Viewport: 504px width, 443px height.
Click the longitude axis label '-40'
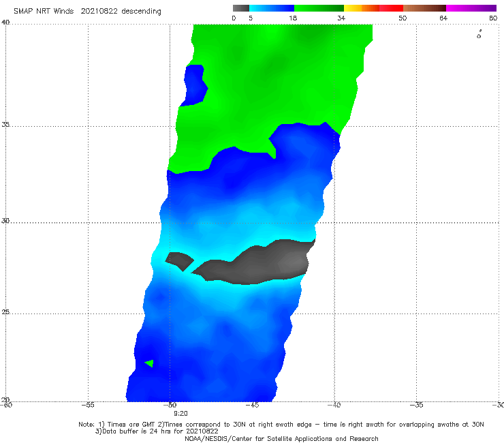click(x=334, y=405)
